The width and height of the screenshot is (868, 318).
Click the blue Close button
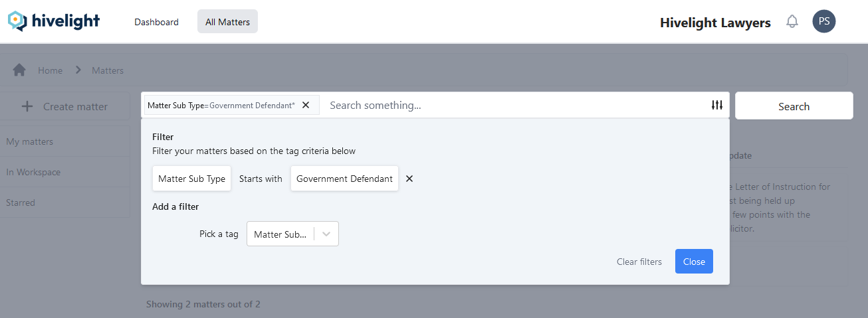[x=694, y=262]
